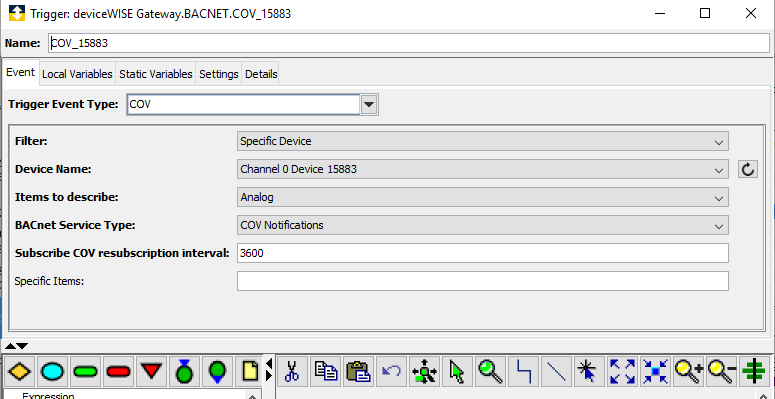
Task: Select the red rounded rectangle shape
Action: (x=119, y=371)
